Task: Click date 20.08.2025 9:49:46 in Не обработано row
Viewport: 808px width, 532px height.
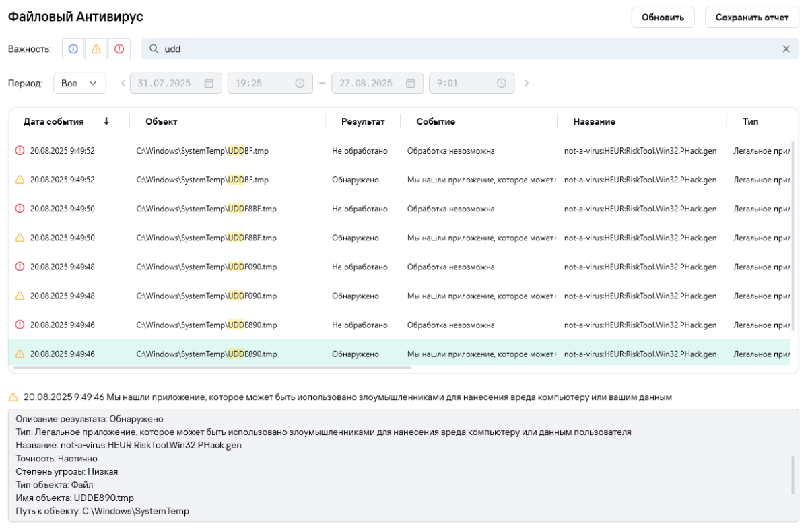Action: click(63, 325)
